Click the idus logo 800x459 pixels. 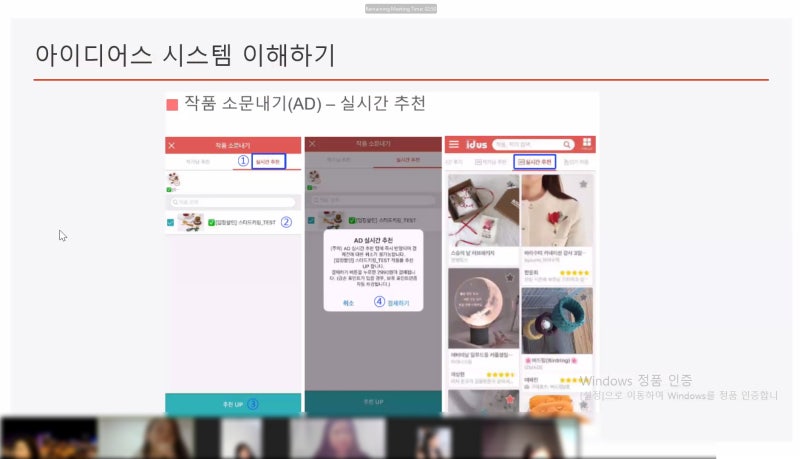(x=476, y=145)
